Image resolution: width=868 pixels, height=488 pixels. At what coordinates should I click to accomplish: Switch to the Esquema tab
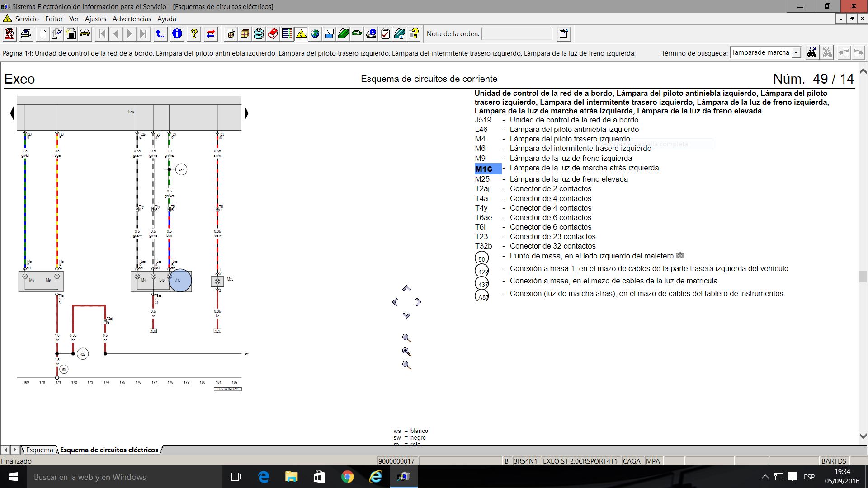point(39,450)
